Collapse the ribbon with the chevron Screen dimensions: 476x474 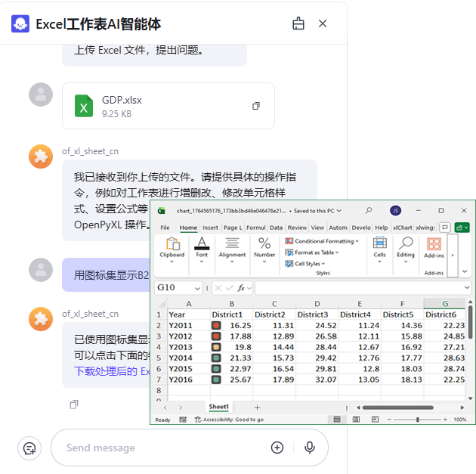coord(465,271)
